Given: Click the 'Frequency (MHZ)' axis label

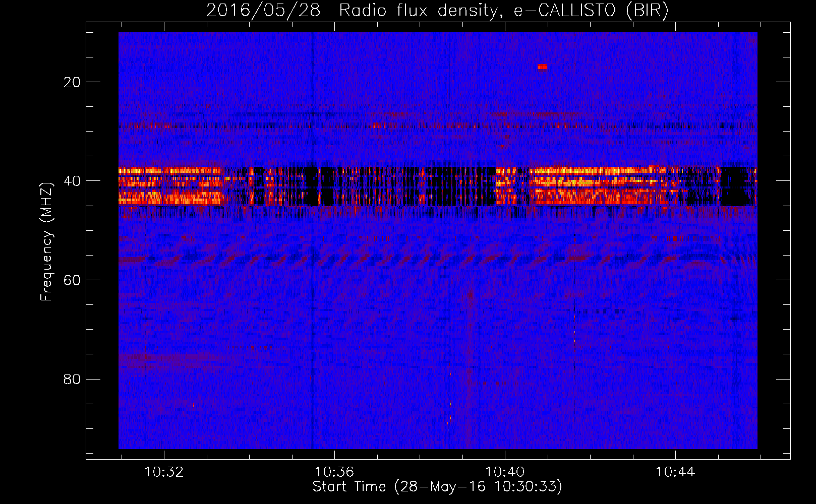Looking at the screenshot, I should click(46, 241).
